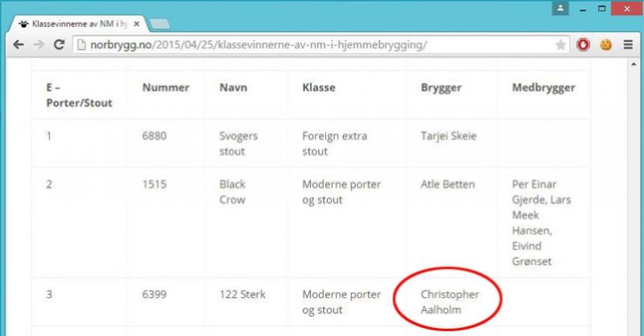The image size is (644, 336).
Task: Close the browser window
Action: tap(626, 9)
